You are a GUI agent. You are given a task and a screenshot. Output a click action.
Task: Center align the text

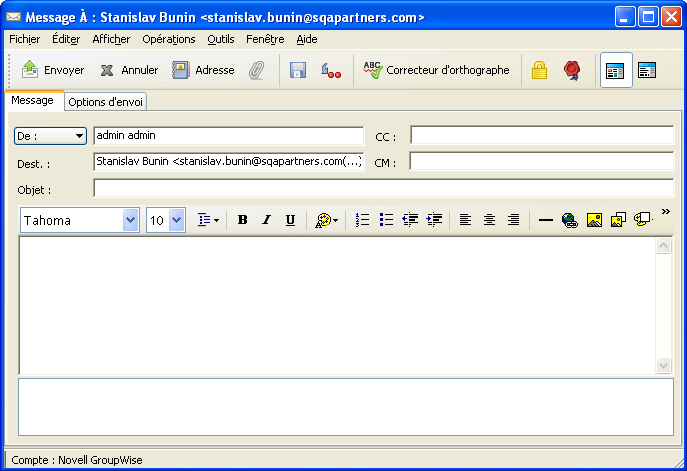(489, 220)
